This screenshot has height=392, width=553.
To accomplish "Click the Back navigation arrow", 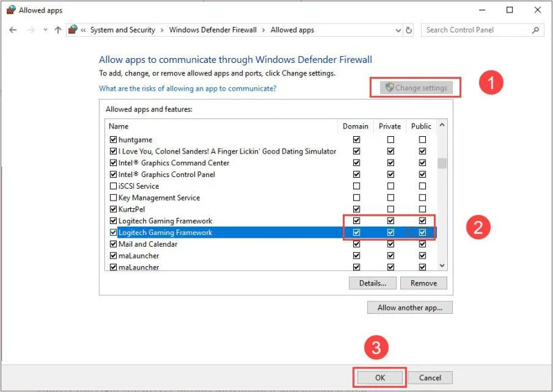I will coord(13,30).
